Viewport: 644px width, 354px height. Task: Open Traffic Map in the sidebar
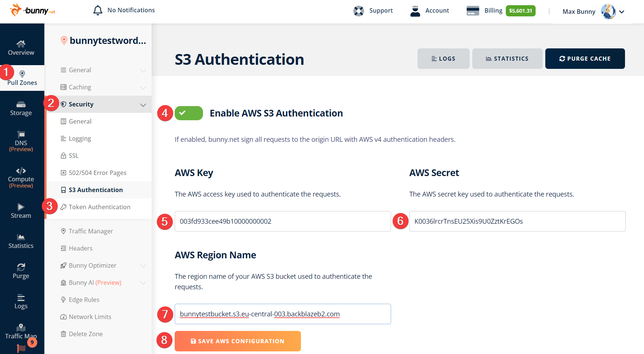(x=21, y=331)
